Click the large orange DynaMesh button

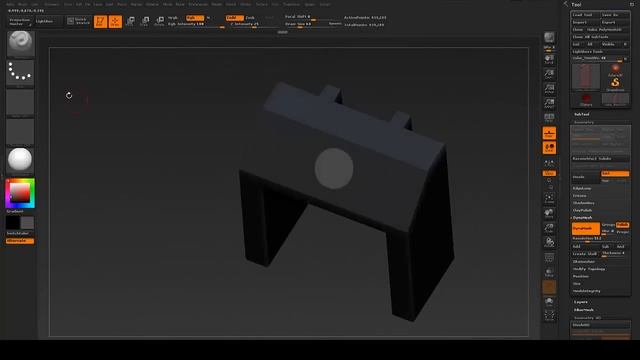[586, 229]
